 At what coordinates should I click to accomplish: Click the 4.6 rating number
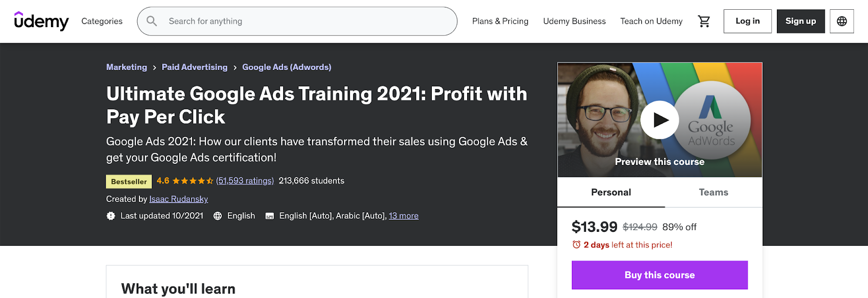pos(163,181)
